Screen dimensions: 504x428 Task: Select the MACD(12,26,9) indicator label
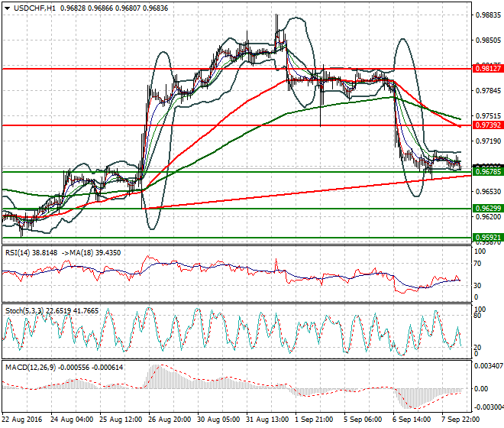[x=31, y=367]
